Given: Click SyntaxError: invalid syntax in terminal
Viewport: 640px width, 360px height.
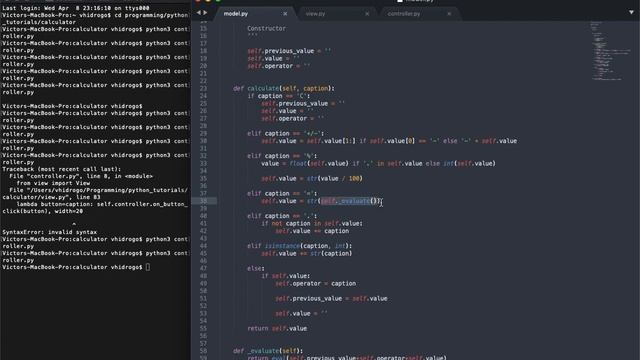Looking at the screenshot, I should (50, 232).
